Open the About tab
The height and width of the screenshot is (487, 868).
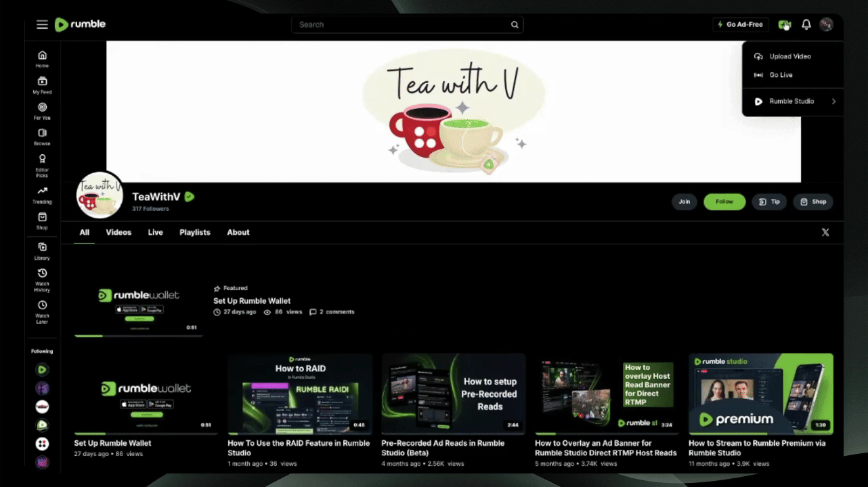click(238, 233)
